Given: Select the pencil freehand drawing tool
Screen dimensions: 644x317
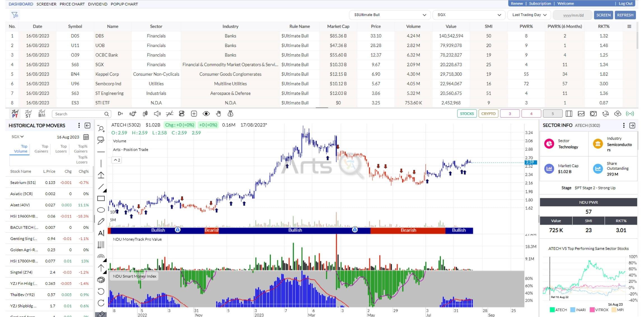Looking at the screenshot, I should click(101, 222).
